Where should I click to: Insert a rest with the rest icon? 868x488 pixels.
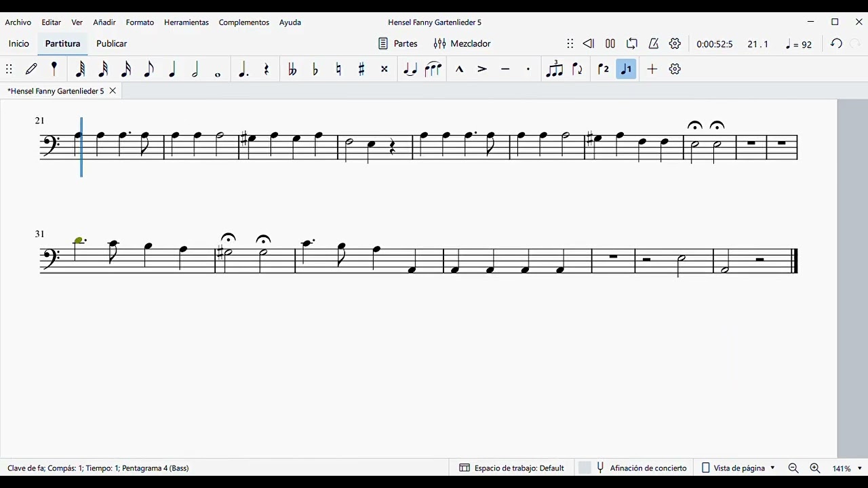pos(266,69)
